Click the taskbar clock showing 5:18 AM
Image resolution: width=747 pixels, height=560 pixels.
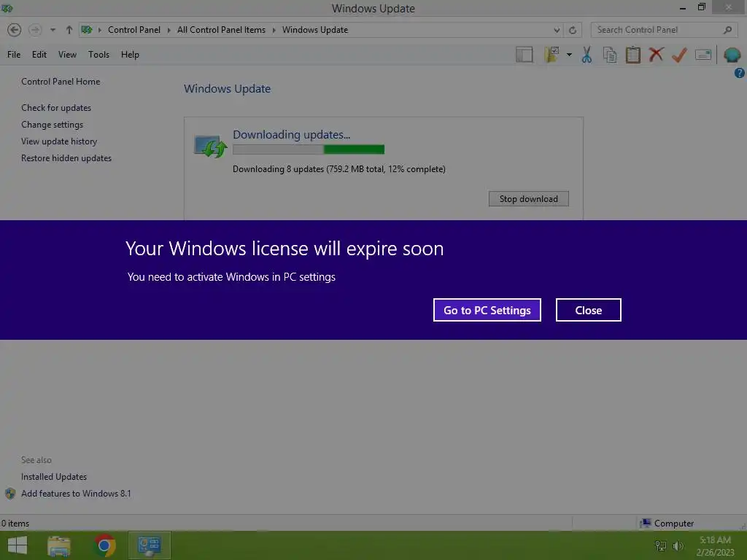[715, 545]
